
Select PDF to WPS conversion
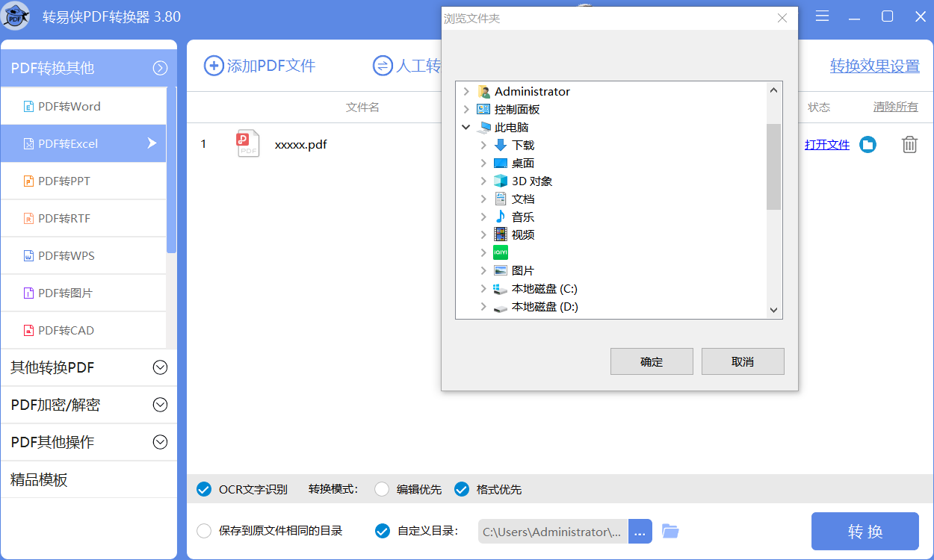click(83, 255)
